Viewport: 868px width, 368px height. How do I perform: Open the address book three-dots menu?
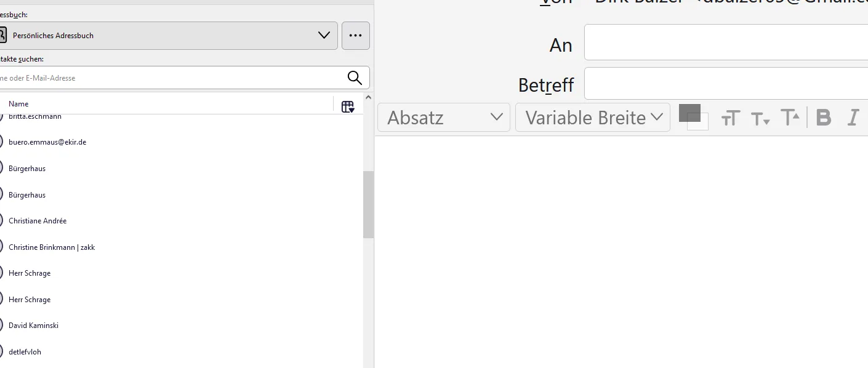coord(355,36)
